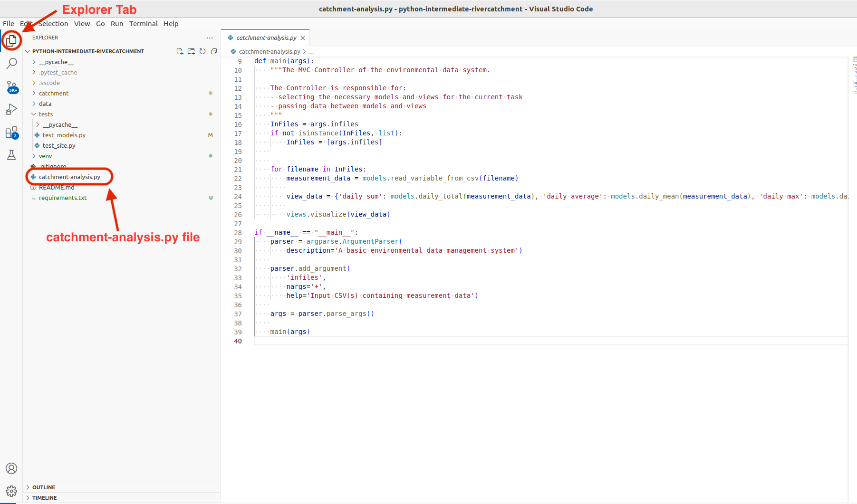Open the Manage gear icon

pyautogui.click(x=11, y=491)
